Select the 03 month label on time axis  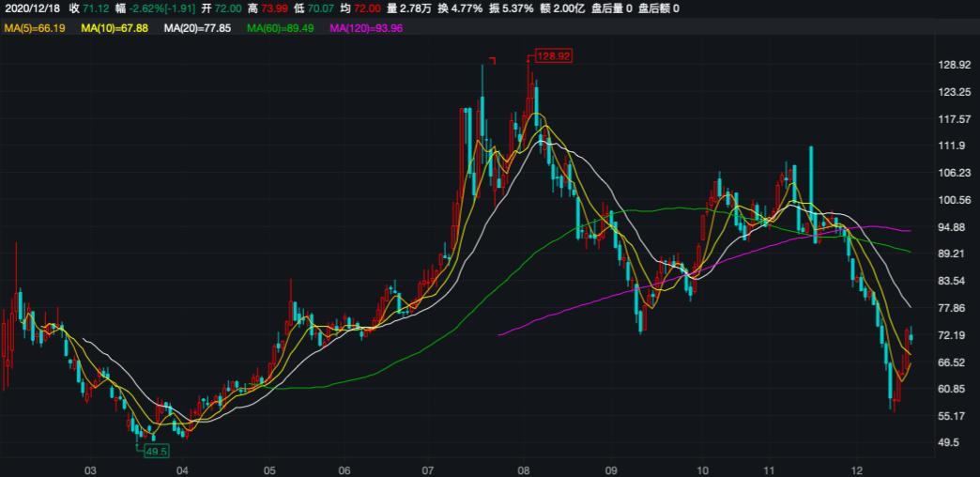[90, 469]
